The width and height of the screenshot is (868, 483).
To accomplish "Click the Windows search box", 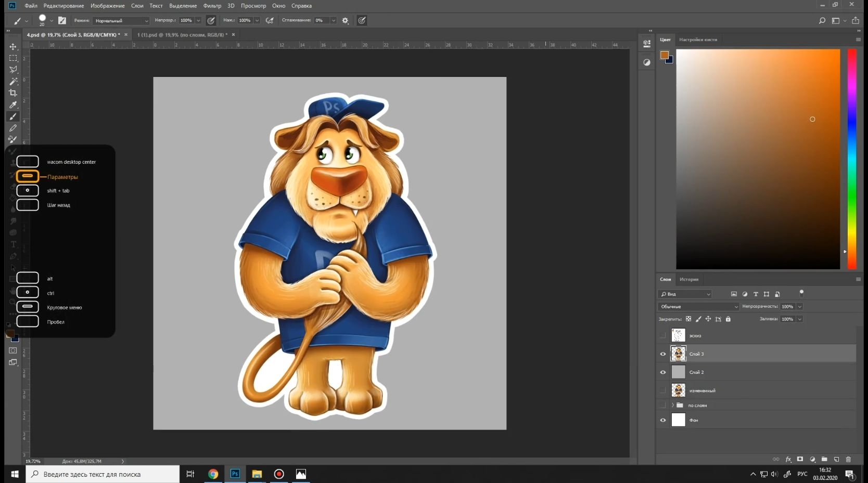I will point(103,474).
